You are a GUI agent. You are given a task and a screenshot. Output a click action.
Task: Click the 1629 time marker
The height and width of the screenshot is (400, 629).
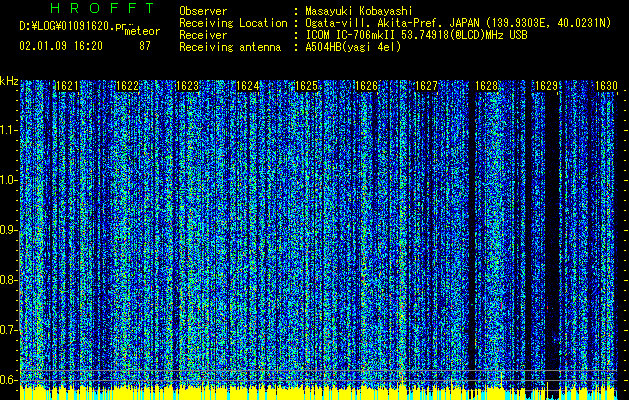[546, 86]
